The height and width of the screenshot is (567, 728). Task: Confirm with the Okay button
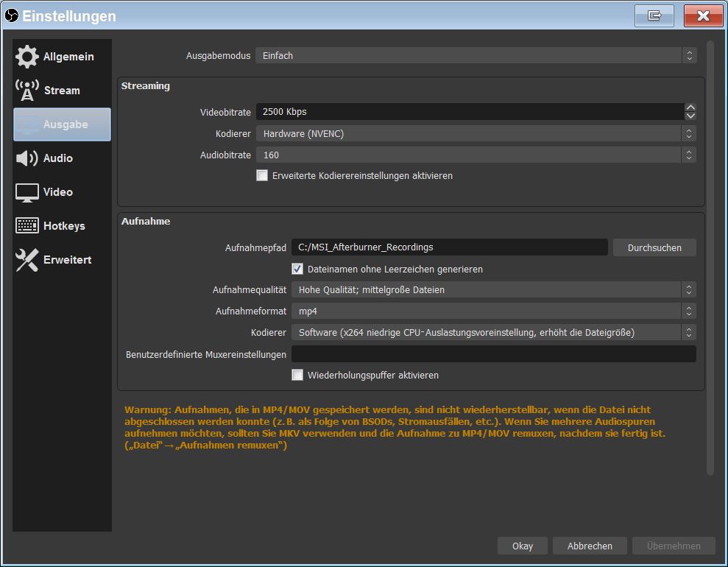point(523,546)
